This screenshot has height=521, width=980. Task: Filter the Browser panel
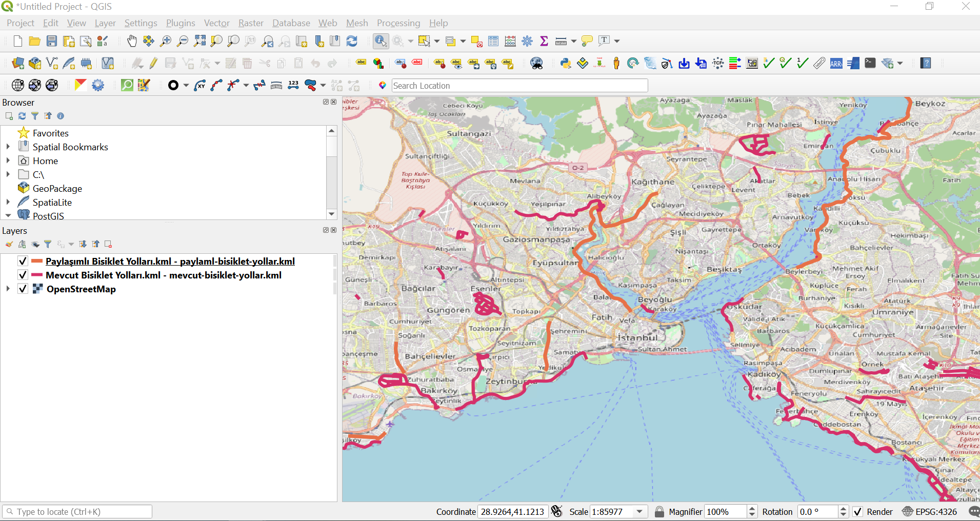point(35,116)
